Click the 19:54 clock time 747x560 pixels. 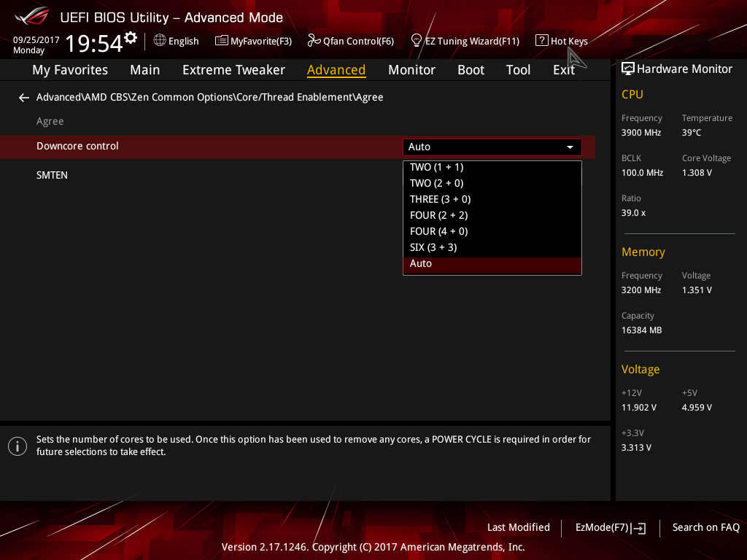pos(94,43)
